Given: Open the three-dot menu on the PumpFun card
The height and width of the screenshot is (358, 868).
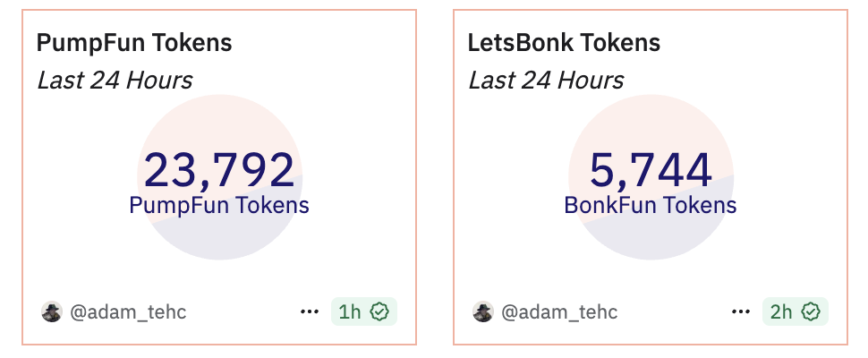Looking at the screenshot, I should [310, 311].
